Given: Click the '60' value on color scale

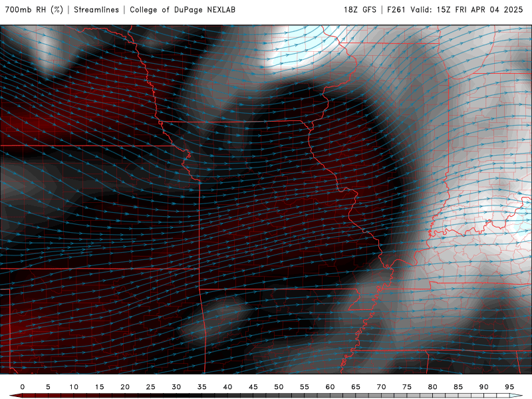Looking at the screenshot, I should click(x=330, y=387).
